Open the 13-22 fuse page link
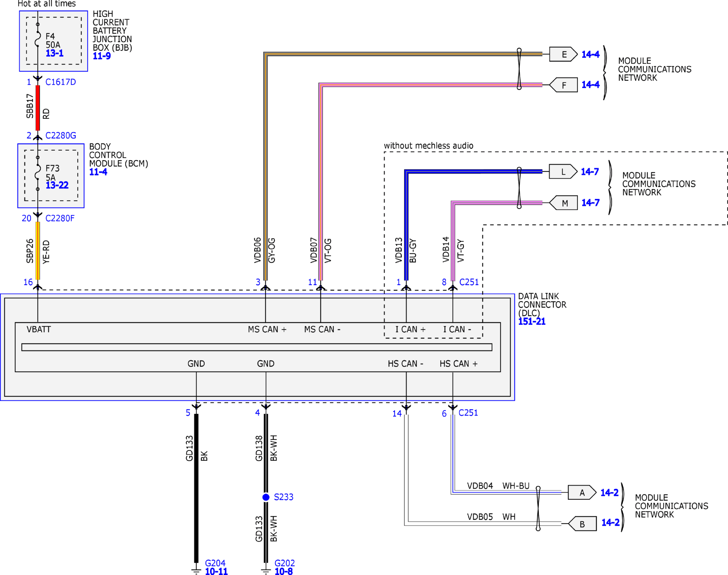This screenshot has height=575, width=728. 57,185
